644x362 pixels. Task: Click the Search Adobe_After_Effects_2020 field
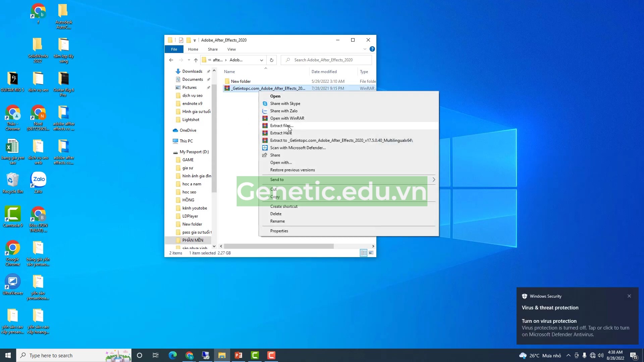pyautogui.click(x=327, y=60)
